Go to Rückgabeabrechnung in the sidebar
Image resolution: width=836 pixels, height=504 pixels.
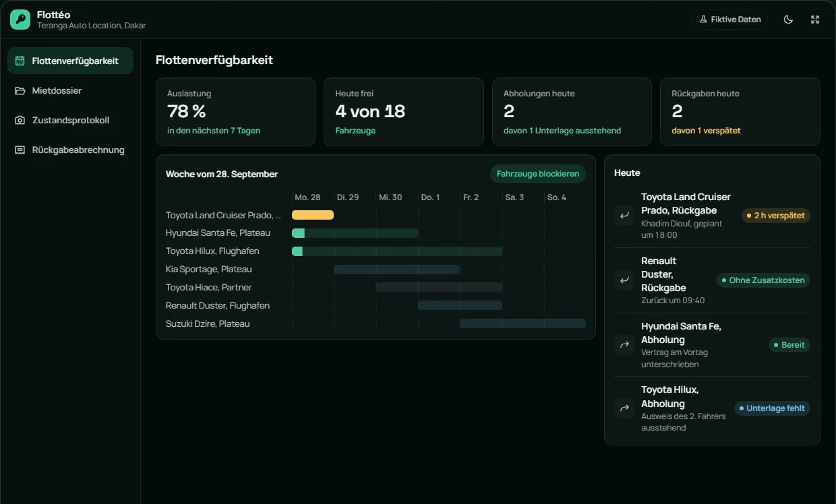70,150
